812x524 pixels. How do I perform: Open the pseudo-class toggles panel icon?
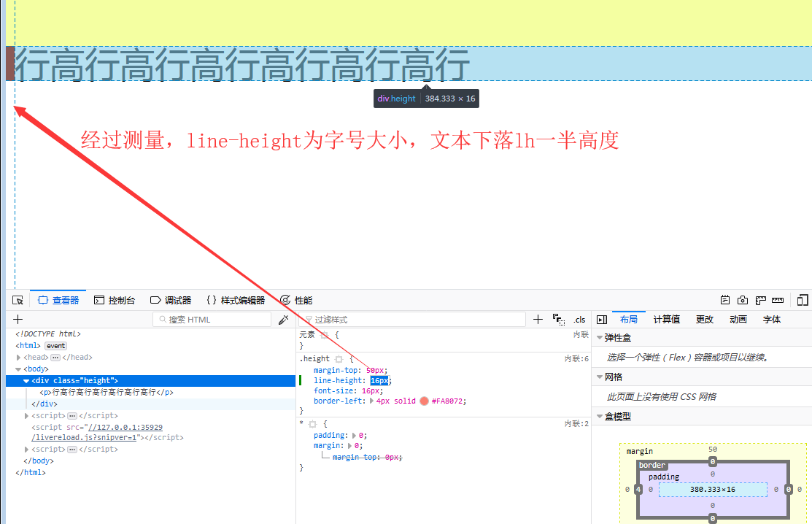pyautogui.click(x=559, y=319)
